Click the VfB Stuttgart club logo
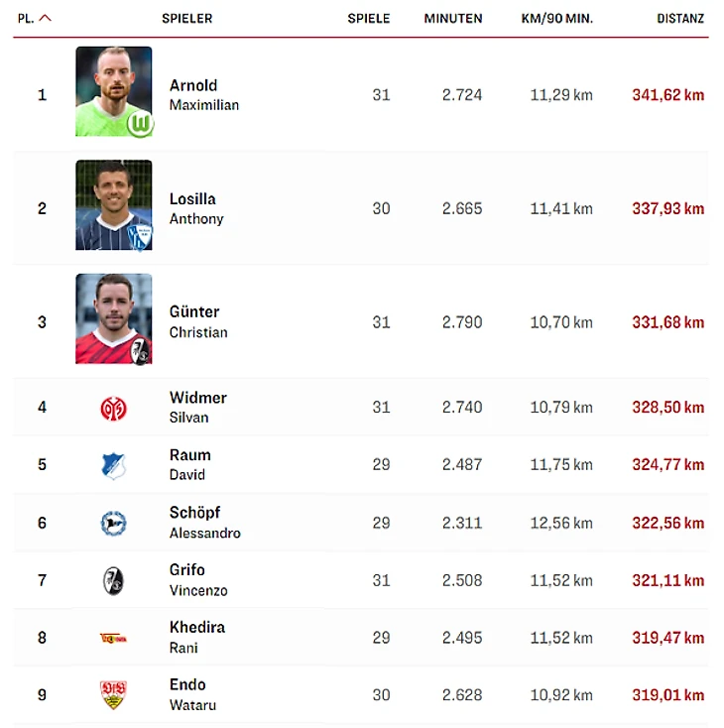724x728 pixels. (113, 695)
